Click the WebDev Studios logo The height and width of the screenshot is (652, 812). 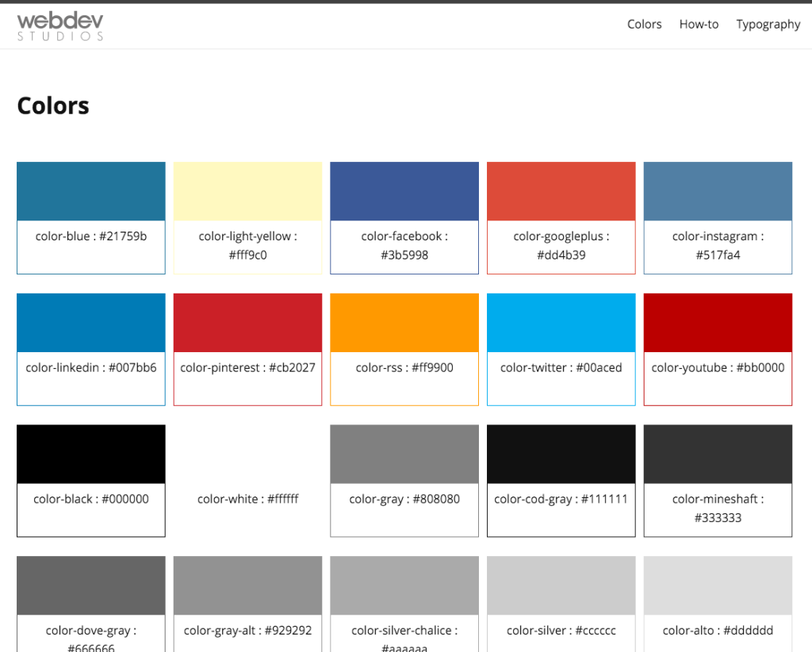60,26
